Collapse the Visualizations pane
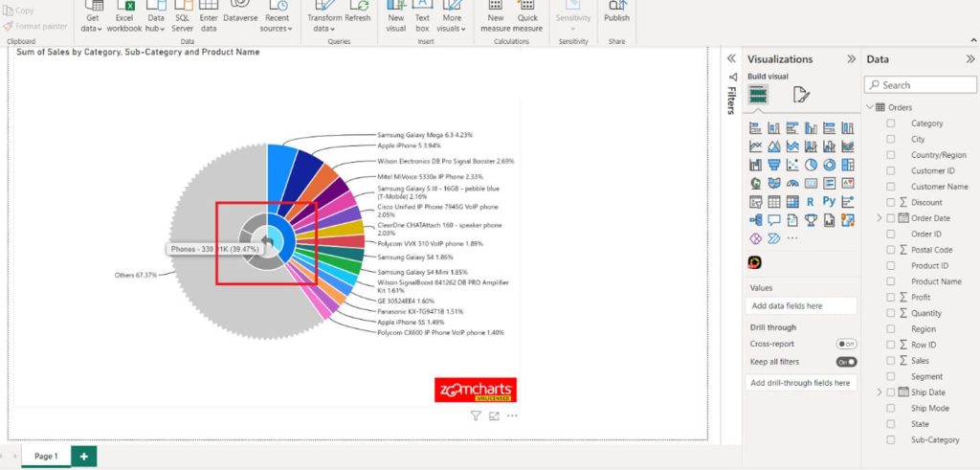Screen dimensions: 980x470 click(851, 59)
